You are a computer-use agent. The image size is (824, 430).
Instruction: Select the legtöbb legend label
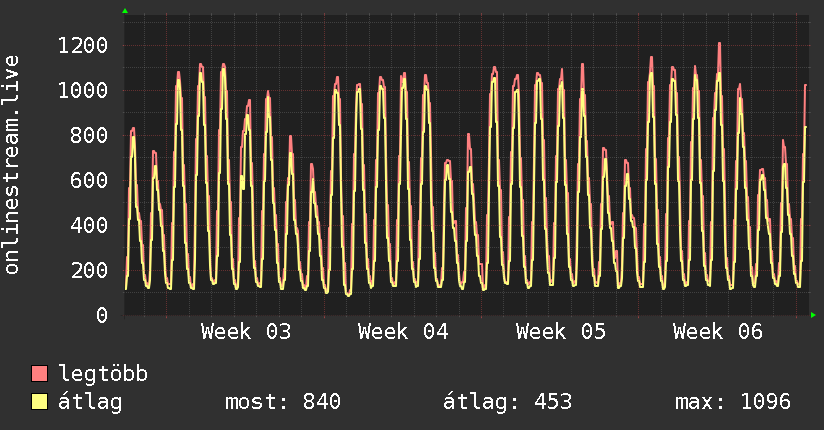tap(104, 374)
